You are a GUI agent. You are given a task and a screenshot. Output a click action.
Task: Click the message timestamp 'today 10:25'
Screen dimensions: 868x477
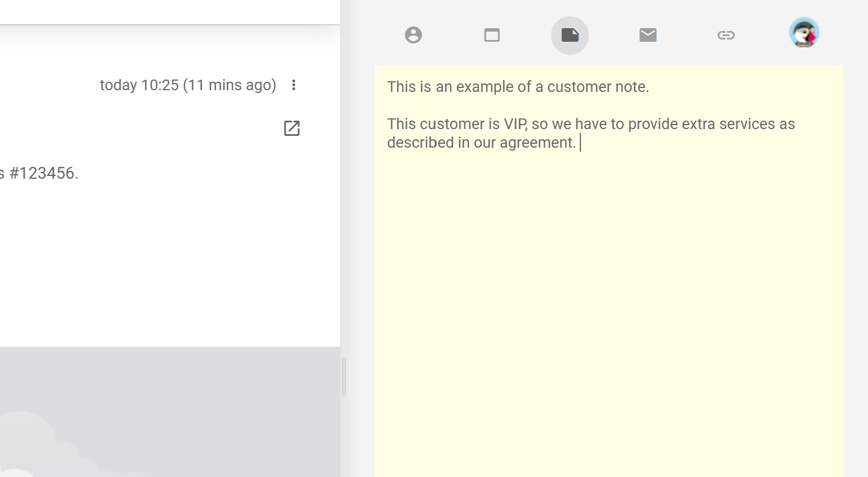pos(139,85)
